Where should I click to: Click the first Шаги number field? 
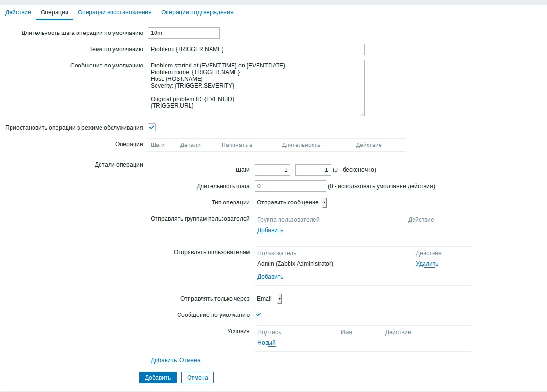click(x=272, y=169)
